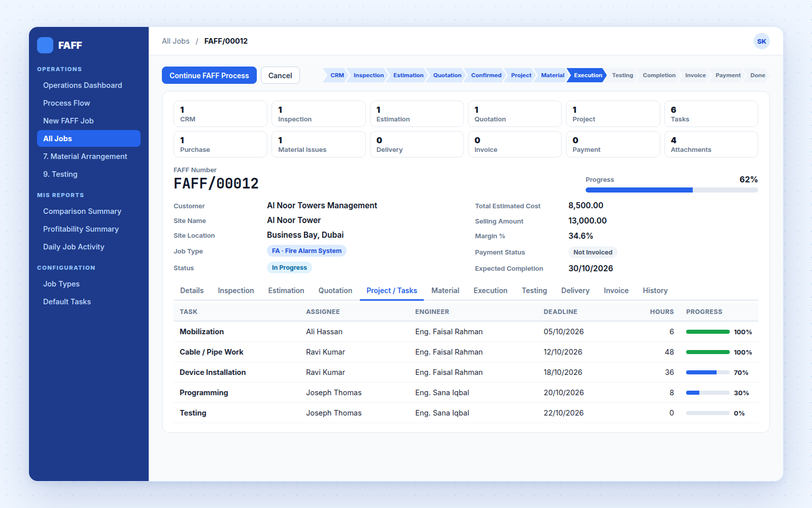Open the Attachments count card

(711, 144)
